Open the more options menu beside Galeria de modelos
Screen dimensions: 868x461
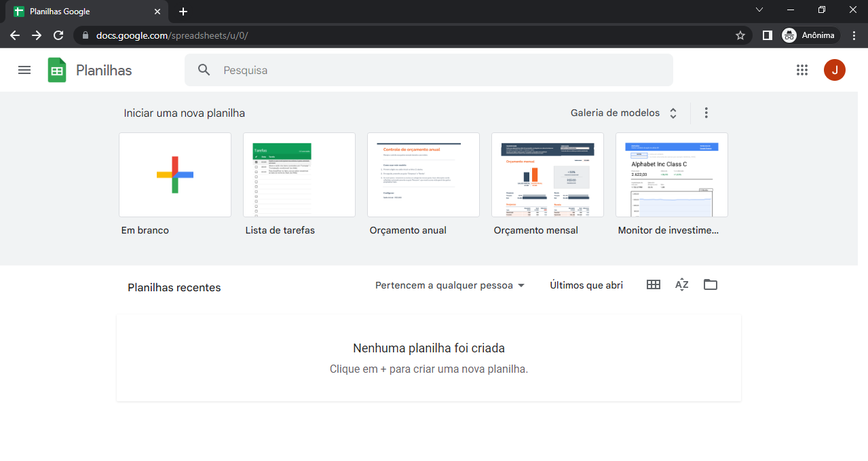(x=706, y=113)
